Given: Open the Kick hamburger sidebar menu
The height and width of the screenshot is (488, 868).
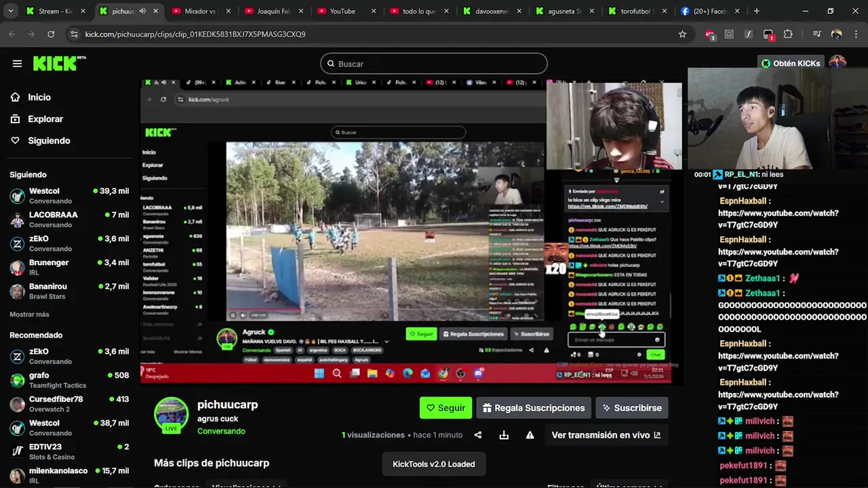Looking at the screenshot, I should point(17,64).
